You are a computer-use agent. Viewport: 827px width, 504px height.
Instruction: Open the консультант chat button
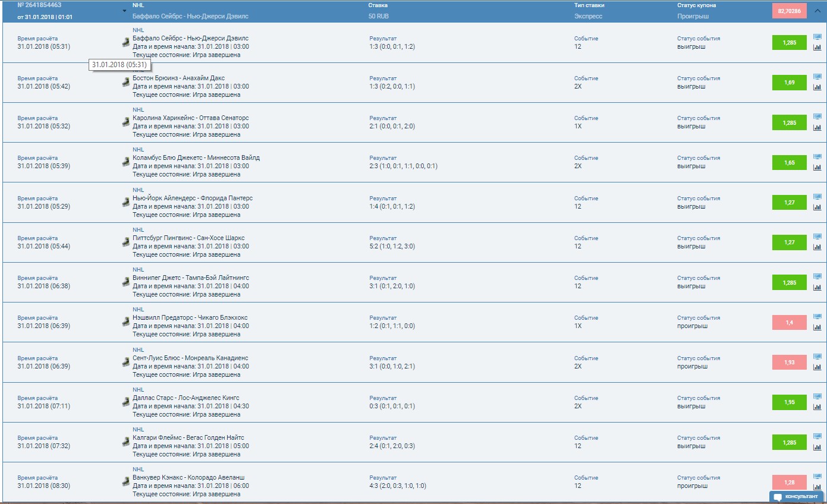(x=797, y=497)
